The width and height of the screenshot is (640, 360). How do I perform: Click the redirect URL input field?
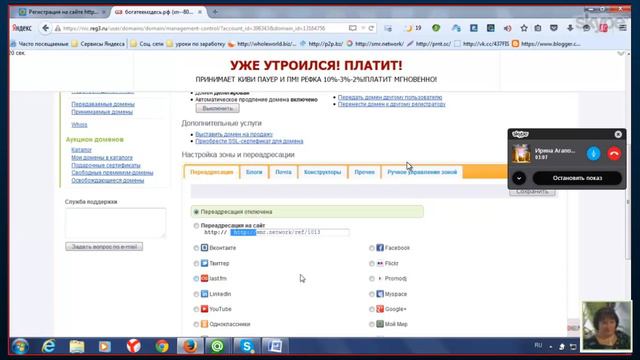click(x=289, y=232)
